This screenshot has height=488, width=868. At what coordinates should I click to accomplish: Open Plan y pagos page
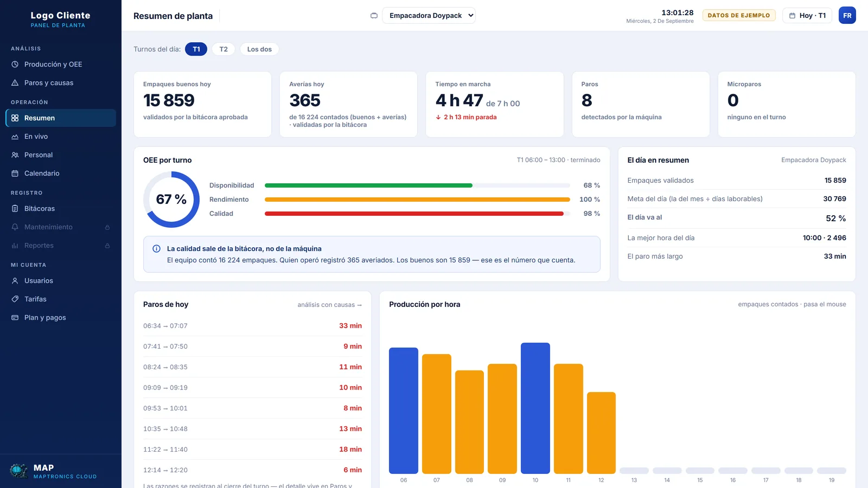pos(61,318)
